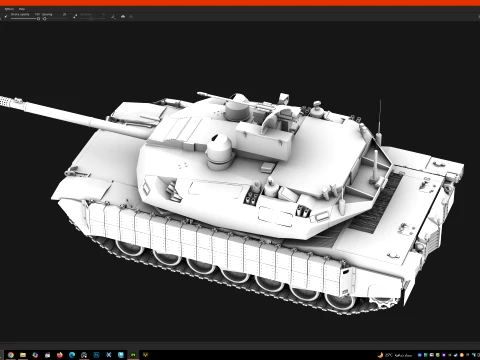Launch Microsoft Edge from the taskbar
This screenshot has height=360, width=480.
click(72, 355)
